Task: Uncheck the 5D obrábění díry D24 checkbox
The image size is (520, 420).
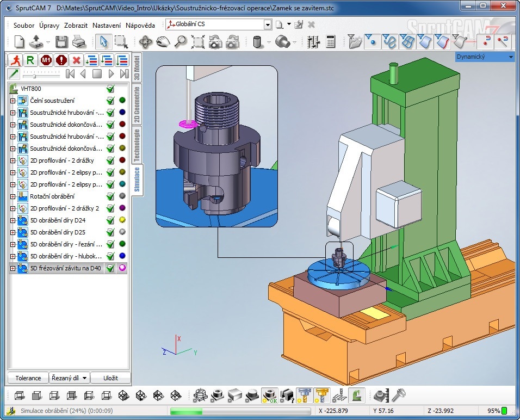Action: pos(110,220)
